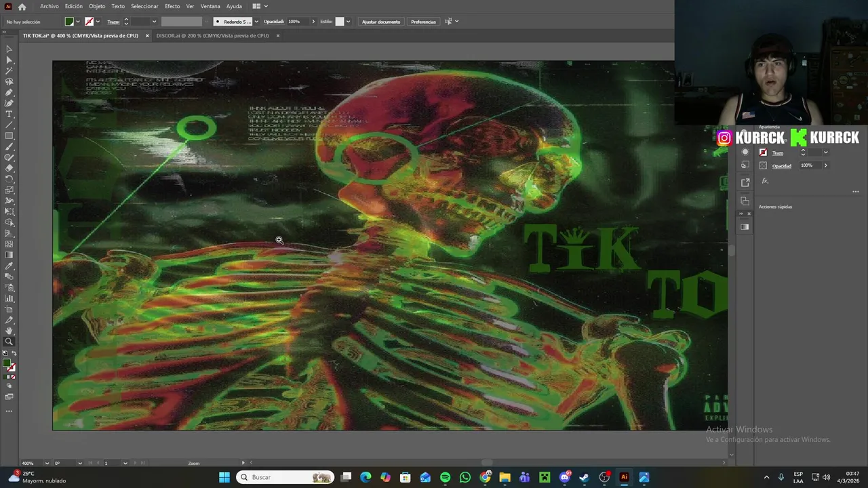Change the screen mode at toolbar bottom
This screenshot has width=868, height=488.
pos(9,396)
